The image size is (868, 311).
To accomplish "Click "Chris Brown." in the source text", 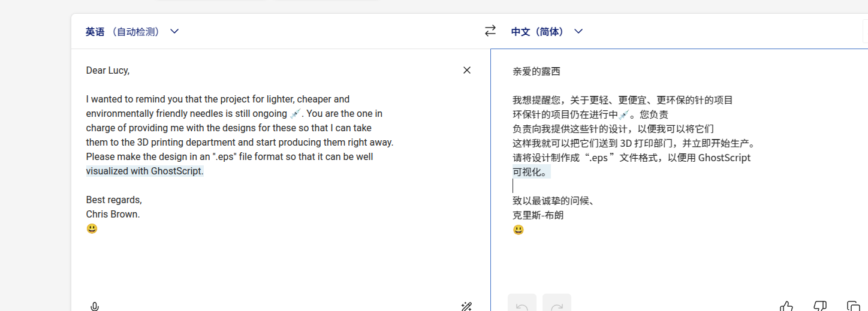I will coord(113,214).
